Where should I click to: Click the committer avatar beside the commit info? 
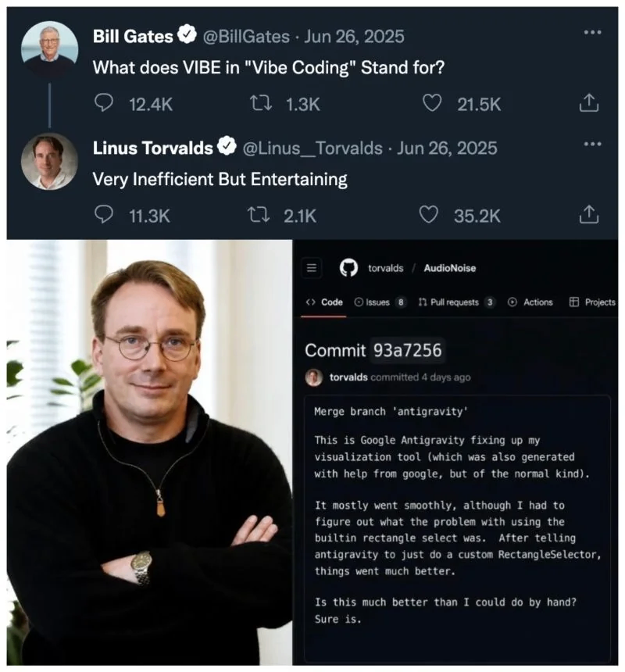(x=314, y=377)
